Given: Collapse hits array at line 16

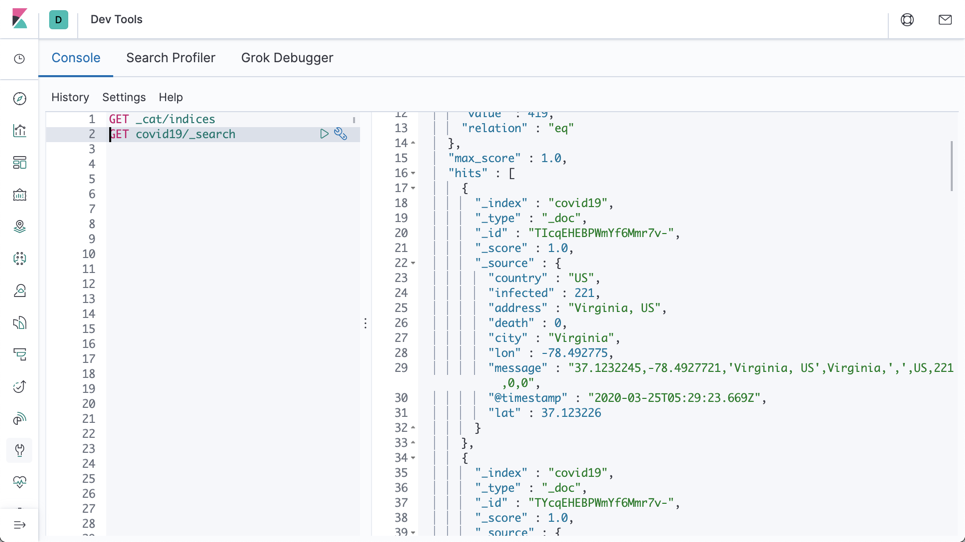Looking at the screenshot, I should pos(414,173).
